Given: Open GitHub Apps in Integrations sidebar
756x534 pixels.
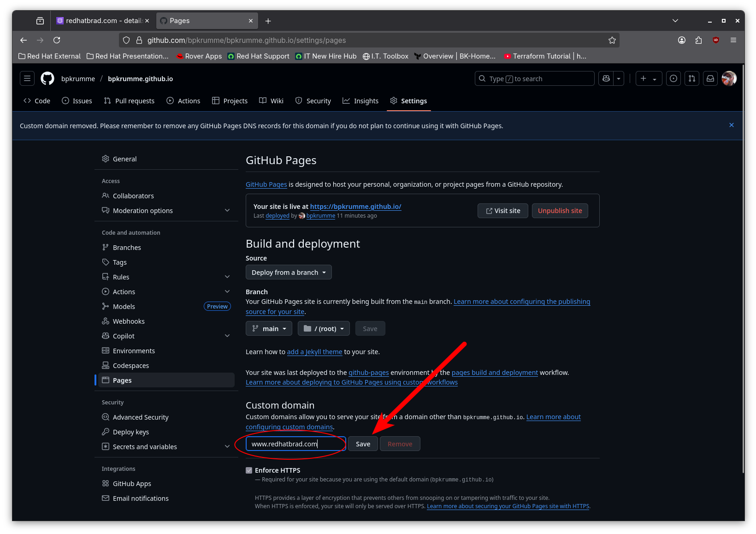Looking at the screenshot, I should click(x=166, y=484).
